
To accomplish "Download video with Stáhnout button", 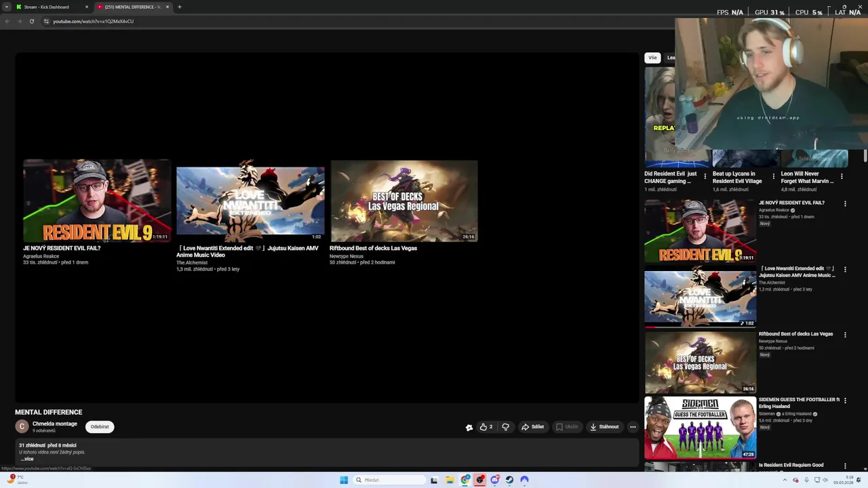I will (604, 427).
